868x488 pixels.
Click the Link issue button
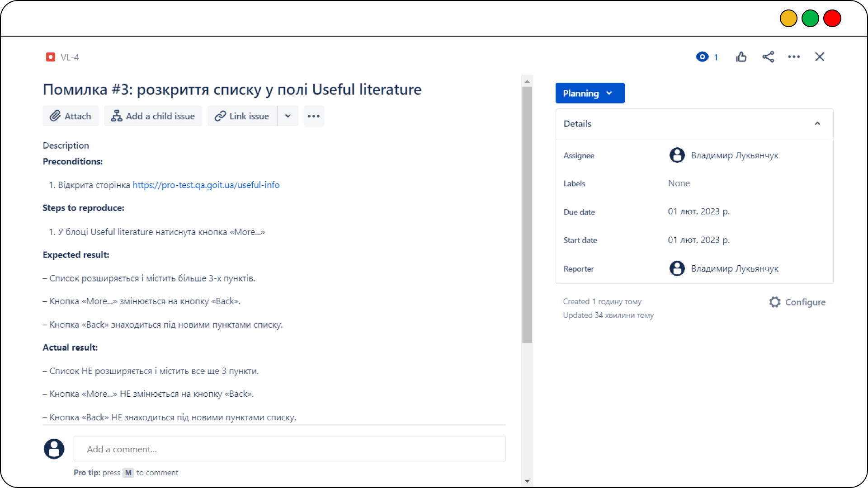[x=242, y=116]
